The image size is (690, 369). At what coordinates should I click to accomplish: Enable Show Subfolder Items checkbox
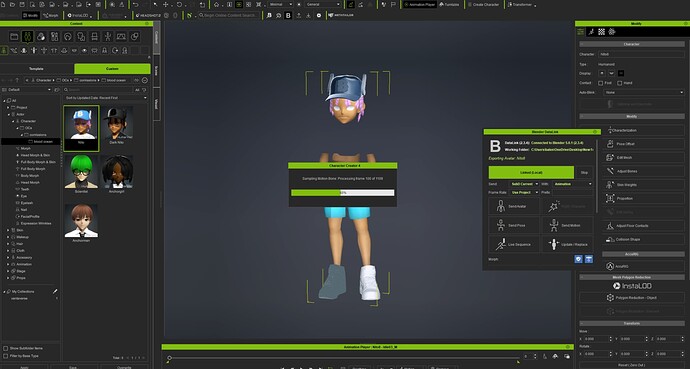(6, 348)
